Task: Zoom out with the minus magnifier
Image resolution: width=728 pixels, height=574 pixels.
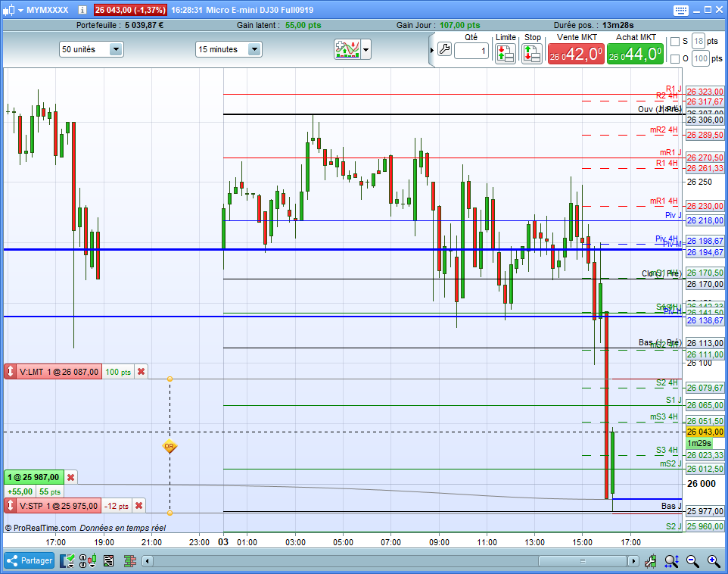Action: click(692, 561)
